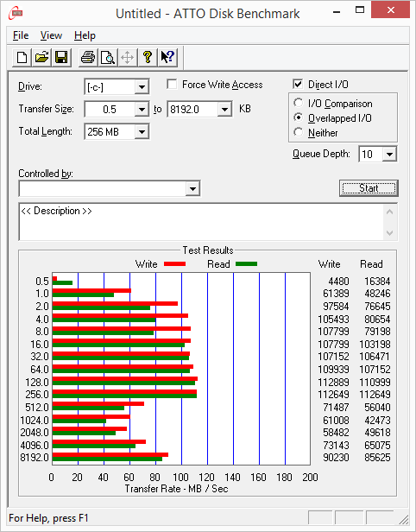Click write value 90230

pos(336,458)
